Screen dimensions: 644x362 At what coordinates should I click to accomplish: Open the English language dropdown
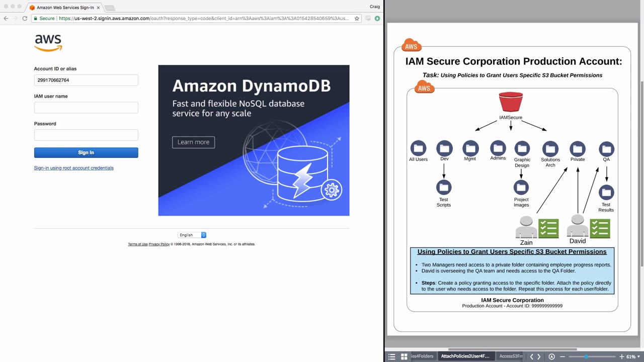pyautogui.click(x=192, y=235)
